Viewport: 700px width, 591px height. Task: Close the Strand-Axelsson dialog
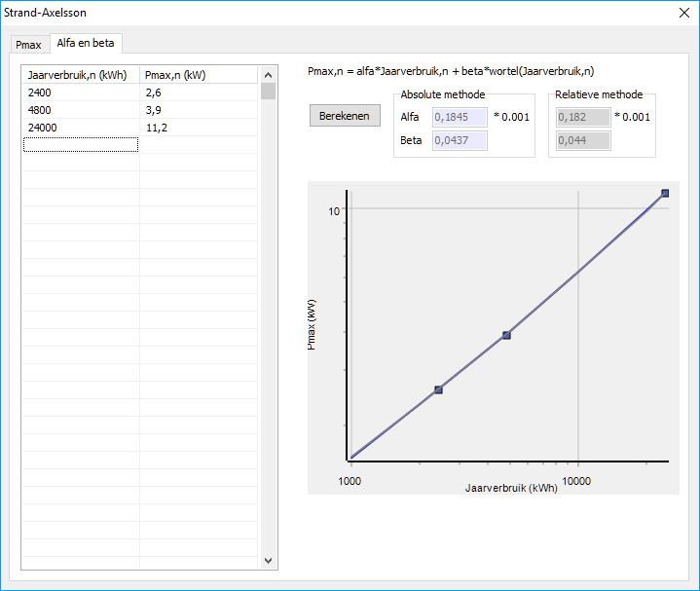(682, 13)
